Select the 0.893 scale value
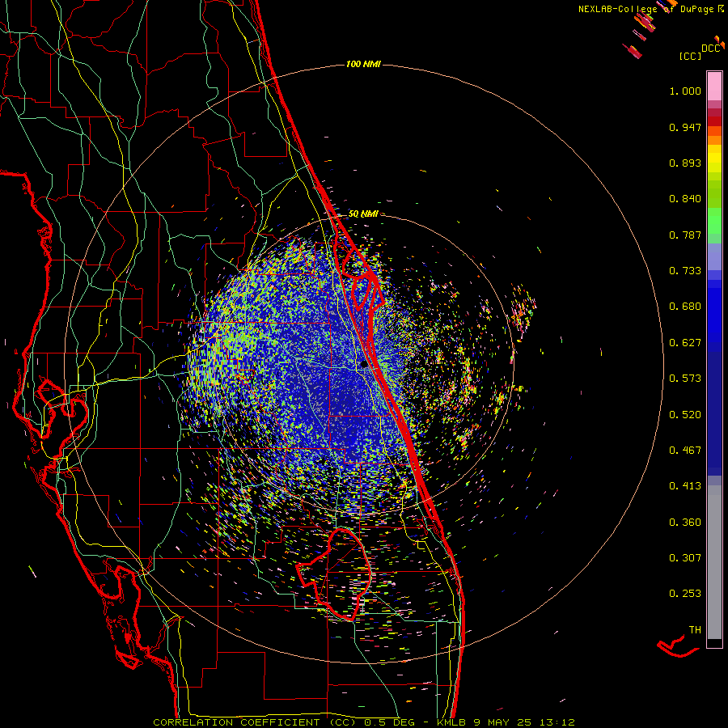 [685, 163]
